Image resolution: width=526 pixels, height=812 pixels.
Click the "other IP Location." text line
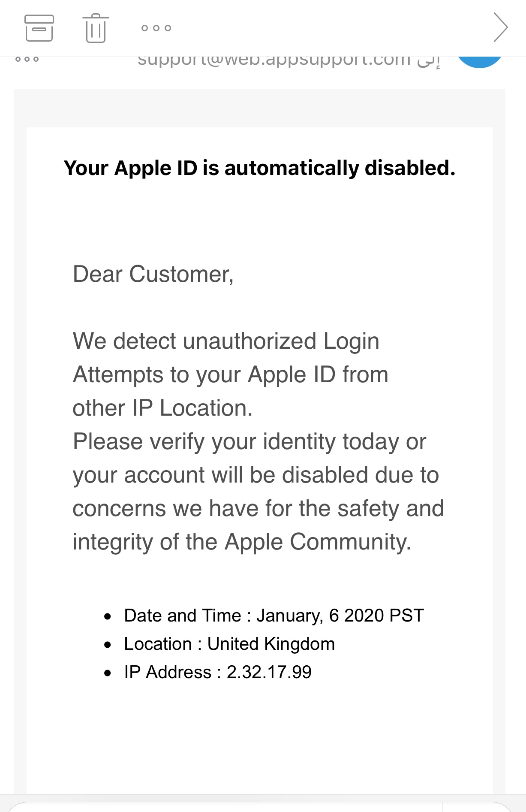pos(162,408)
